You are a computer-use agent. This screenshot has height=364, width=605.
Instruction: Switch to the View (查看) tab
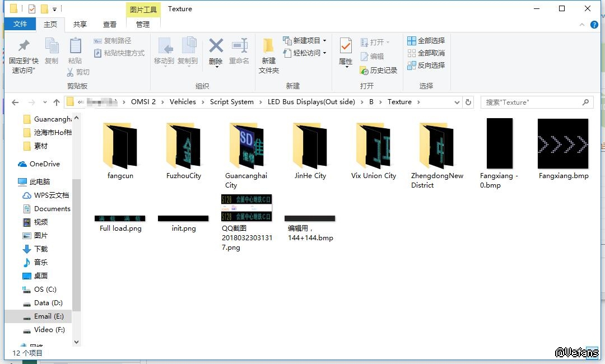(x=110, y=24)
